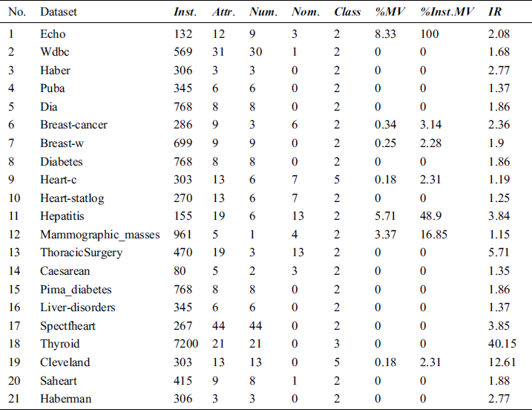Click the Dataset column header
This screenshot has height=410, width=532.
point(59,13)
